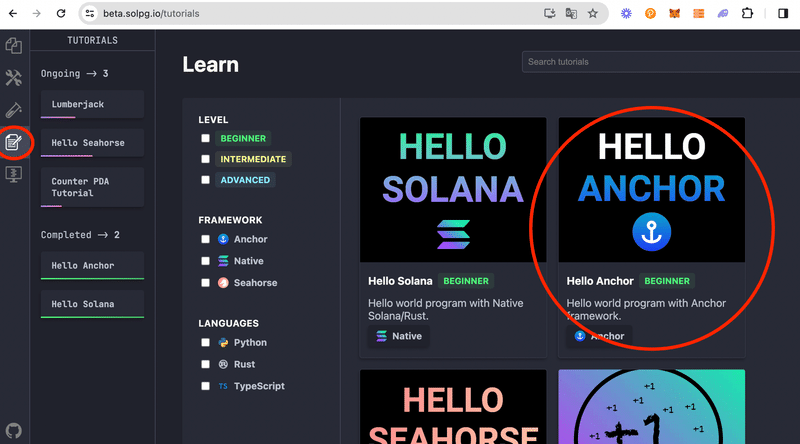Click the "Completed → 2" sidebar heading

tap(80, 235)
